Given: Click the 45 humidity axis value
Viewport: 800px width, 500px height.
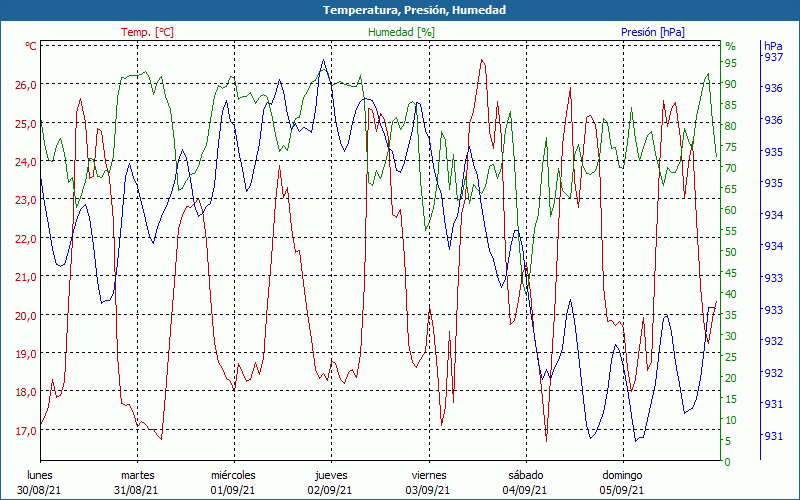Looking at the screenshot, I should pos(731,273).
